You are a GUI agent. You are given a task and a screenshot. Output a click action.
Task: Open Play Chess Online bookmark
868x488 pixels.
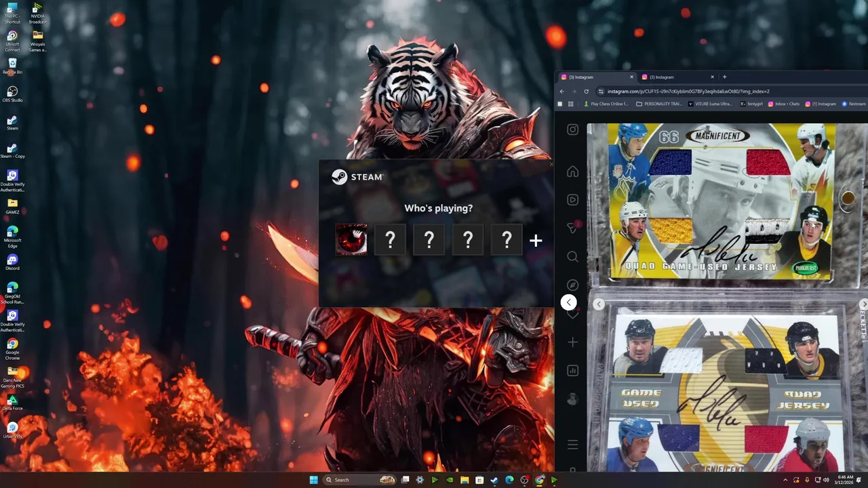pos(606,104)
